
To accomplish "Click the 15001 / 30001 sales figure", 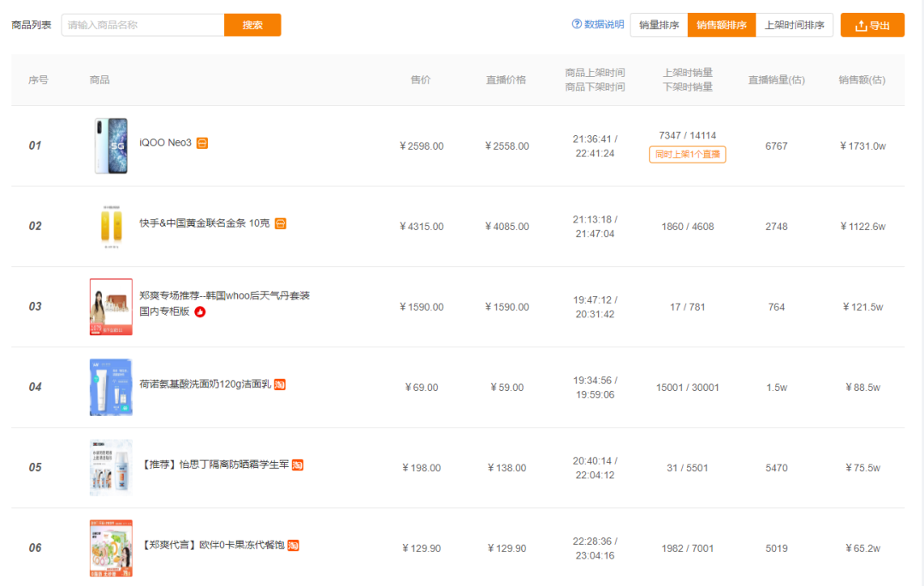I will [688, 388].
